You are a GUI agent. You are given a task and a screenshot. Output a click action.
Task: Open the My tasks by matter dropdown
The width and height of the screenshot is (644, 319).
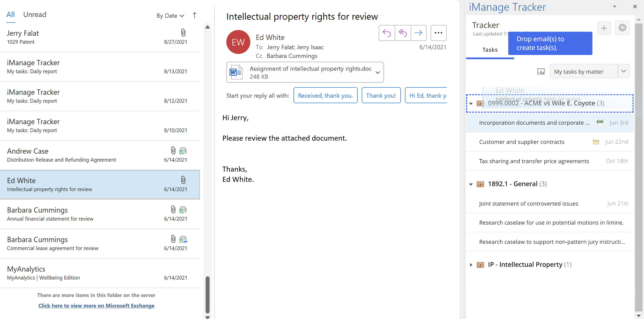[624, 71]
